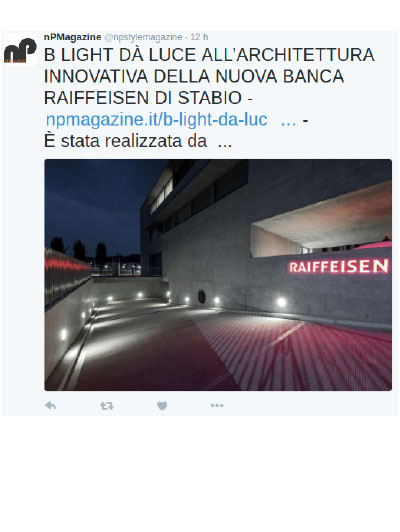Open the tweet via the 12 h timestamp
Screen dimensions: 400x532
pos(199,37)
